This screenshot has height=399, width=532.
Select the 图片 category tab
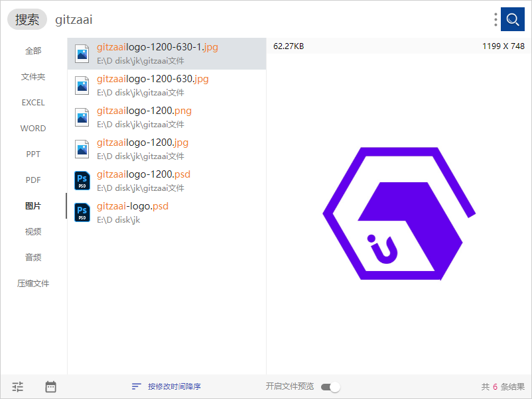[33, 205]
